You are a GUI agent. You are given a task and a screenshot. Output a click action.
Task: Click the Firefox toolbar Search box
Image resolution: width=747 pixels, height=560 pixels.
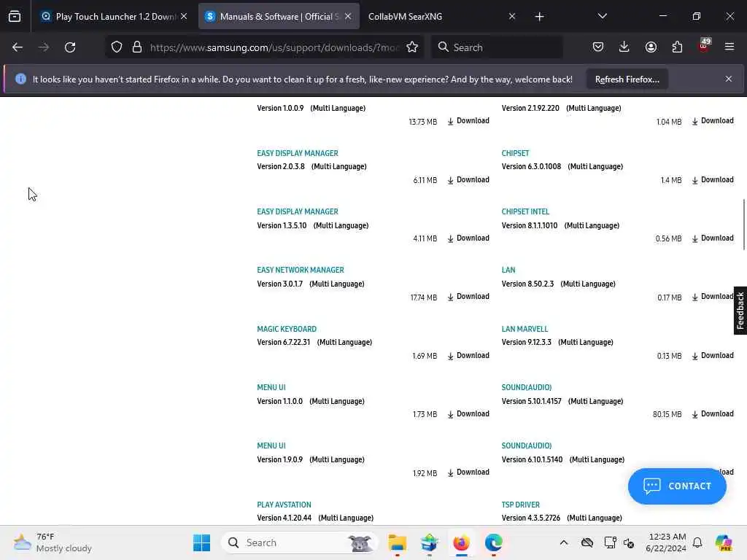497,47
